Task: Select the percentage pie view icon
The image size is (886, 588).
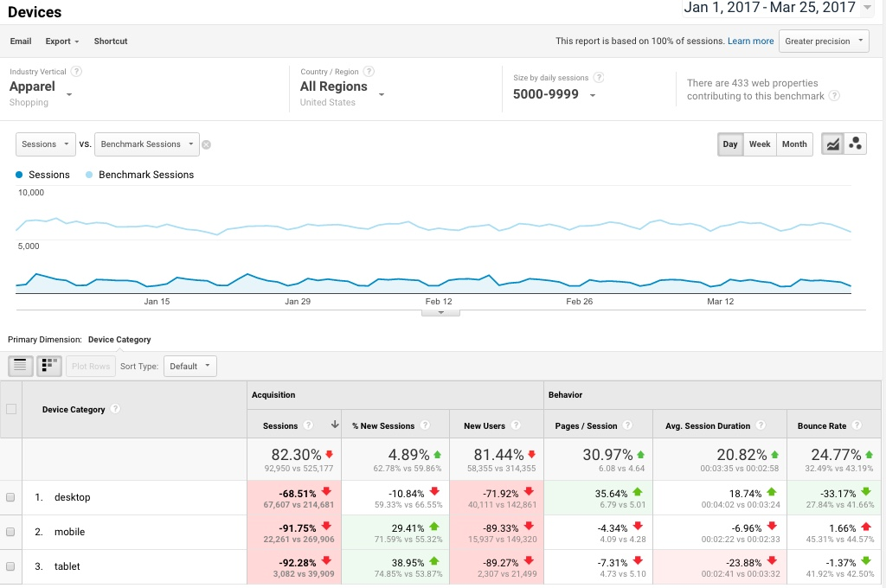Action: pos(49,365)
